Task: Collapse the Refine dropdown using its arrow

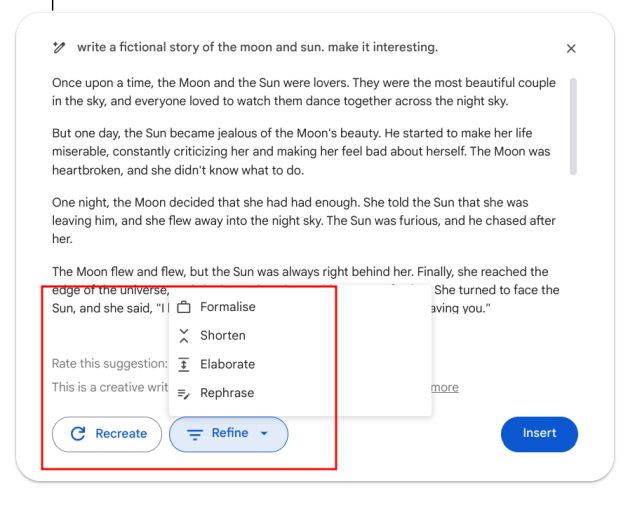Action: (264, 434)
